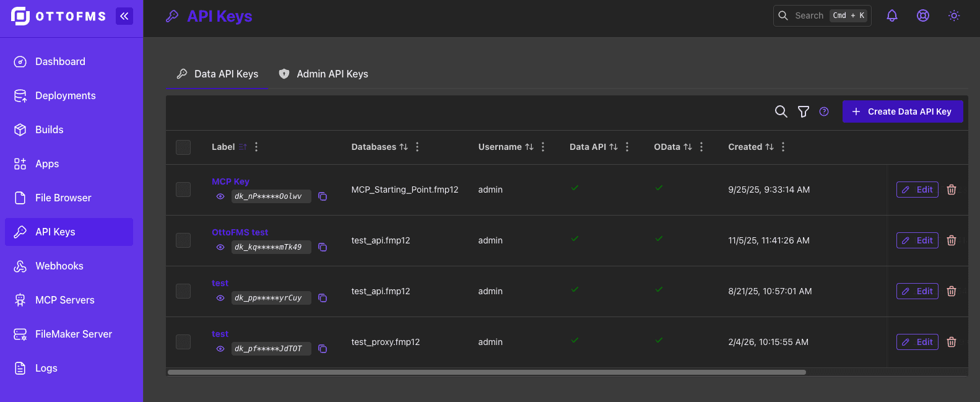Open Created column options menu
Screen dimensions: 980x402
pos(783,147)
